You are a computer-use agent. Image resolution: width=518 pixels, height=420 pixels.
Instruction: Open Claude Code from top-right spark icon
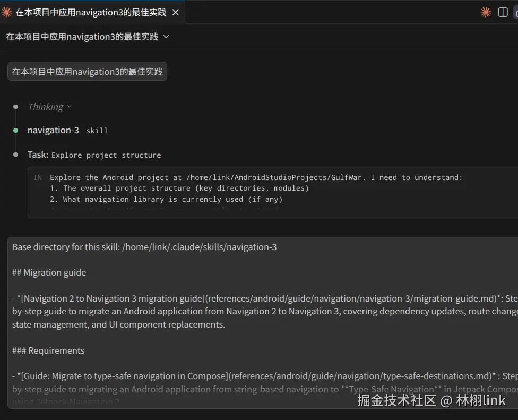[x=485, y=12]
